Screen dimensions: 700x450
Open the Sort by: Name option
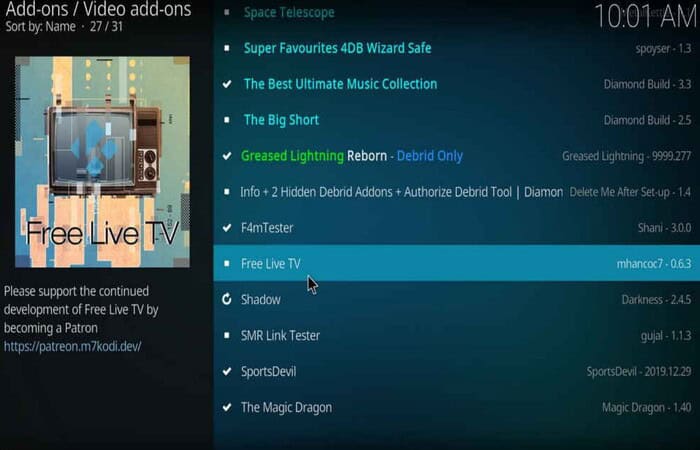tap(41, 26)
